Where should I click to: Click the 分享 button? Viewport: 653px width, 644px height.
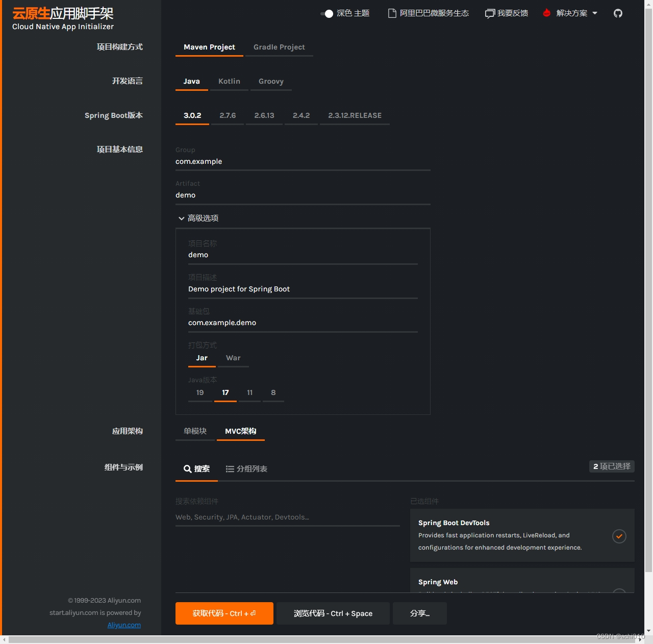(x=420, y=613)
